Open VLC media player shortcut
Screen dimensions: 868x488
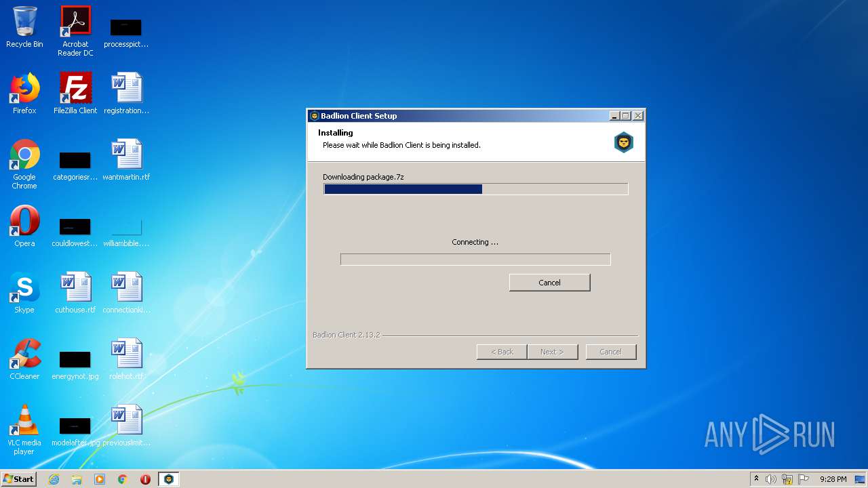(x=24, y=430)
